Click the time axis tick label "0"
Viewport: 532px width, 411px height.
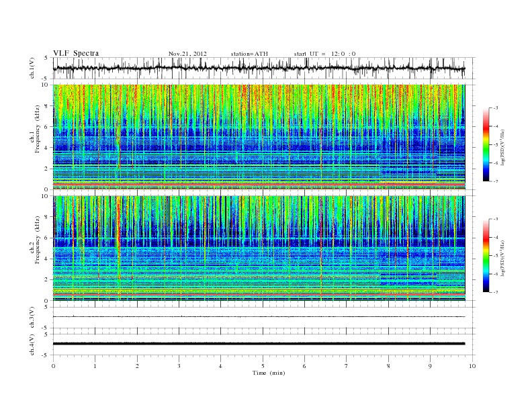[x=53, y=366]
